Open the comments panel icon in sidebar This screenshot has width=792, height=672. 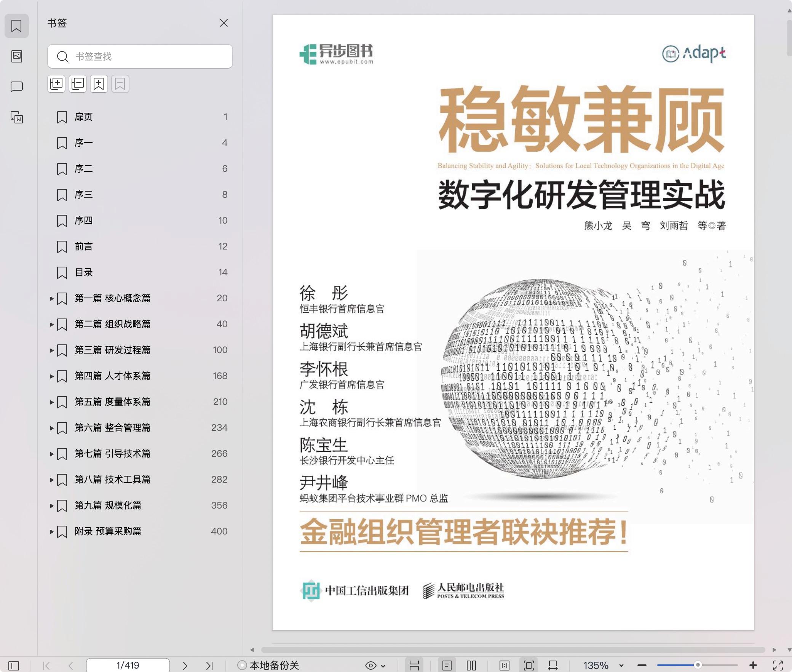(x=16, y=87)
